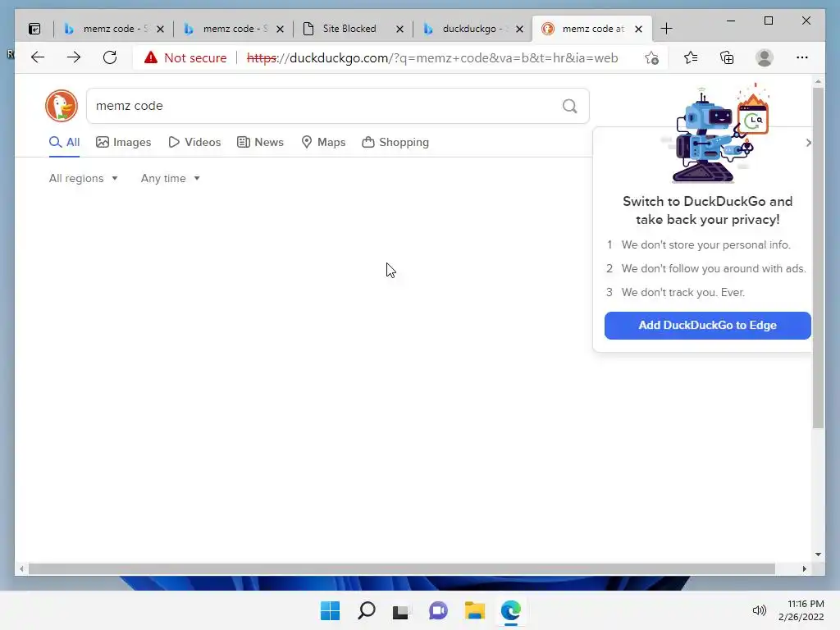Show Images results
The width and height of the screenshot is (840, 630).
tap(124, 142)
